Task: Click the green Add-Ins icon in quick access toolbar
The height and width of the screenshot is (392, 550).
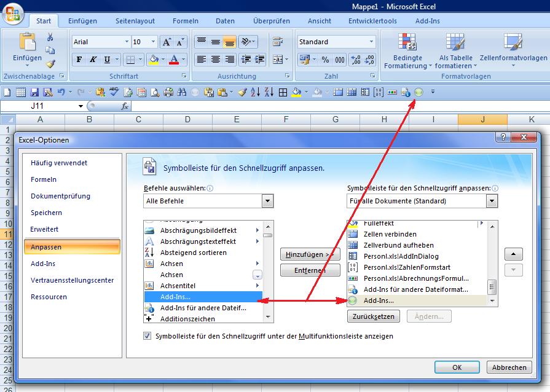Action: tap(418, 92)
